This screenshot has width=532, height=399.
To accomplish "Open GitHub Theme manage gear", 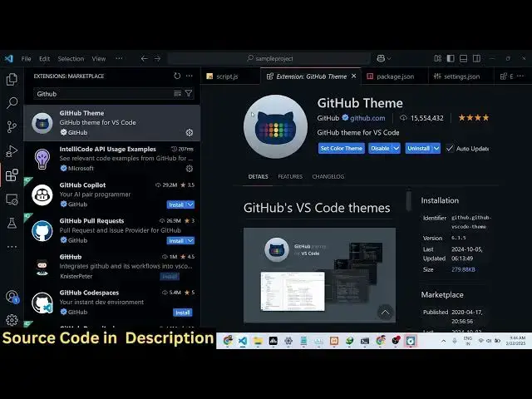I will tap(190, 133).
